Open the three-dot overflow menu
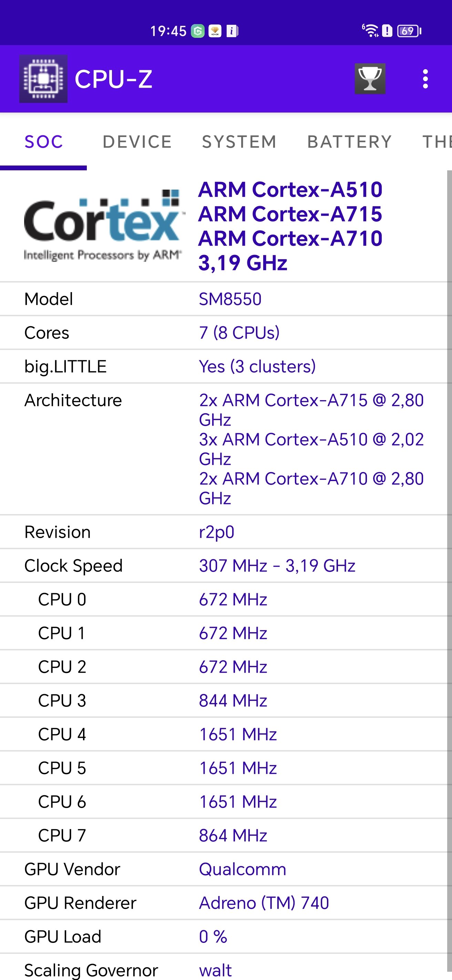Viewport: 452px width, 980px height. [x=425, y=79]
